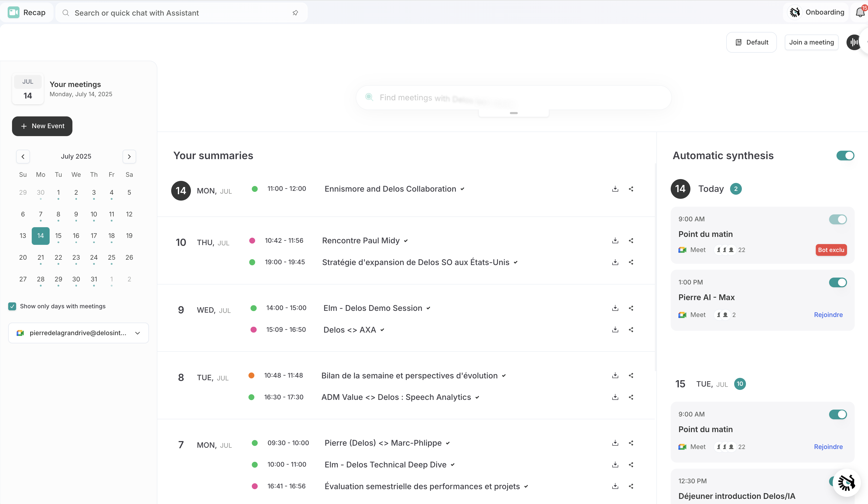Go to previous month in calendar

23,157
